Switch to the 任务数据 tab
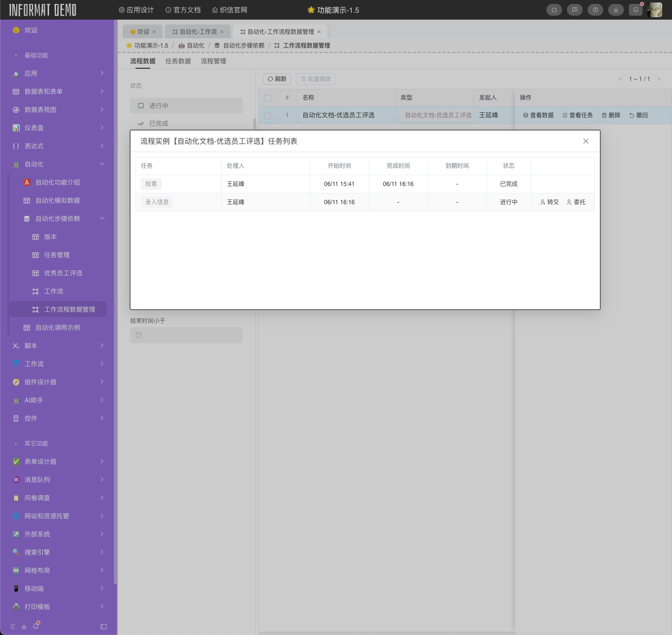 [178, 61]
